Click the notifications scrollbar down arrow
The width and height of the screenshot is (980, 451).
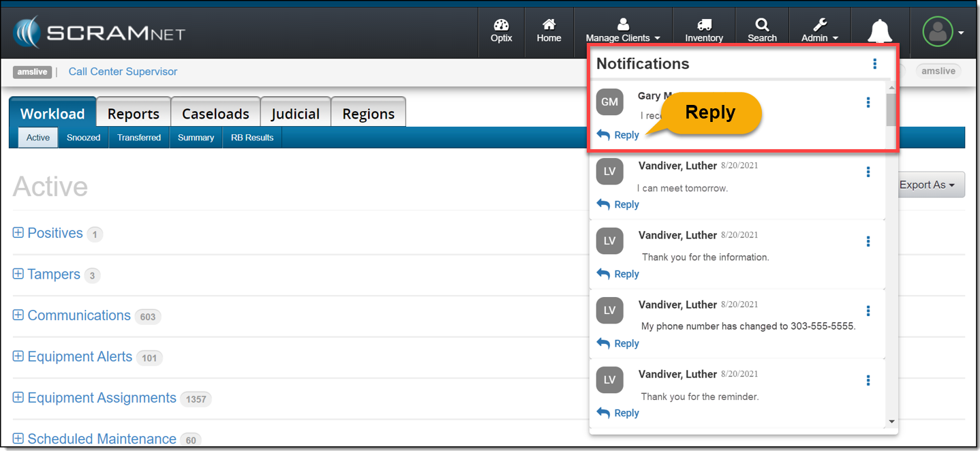click(891, 422)
